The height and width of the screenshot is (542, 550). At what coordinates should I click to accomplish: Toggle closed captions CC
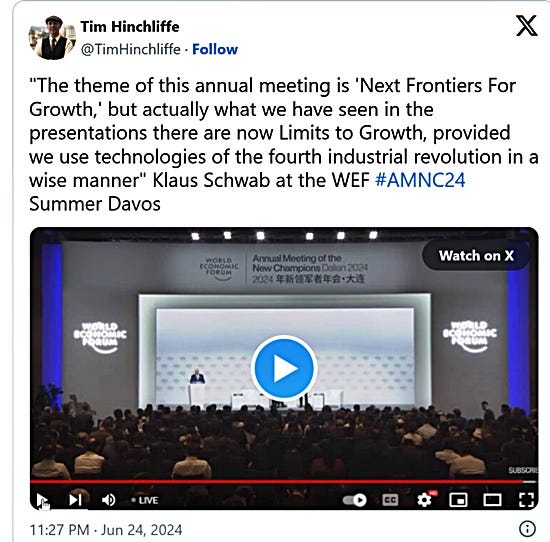coord(390,500)
